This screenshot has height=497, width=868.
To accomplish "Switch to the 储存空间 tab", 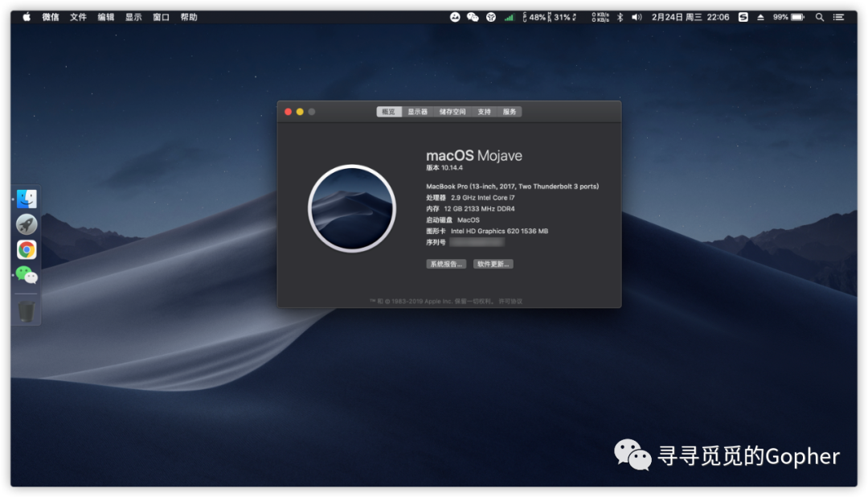I will coord(452,112).
